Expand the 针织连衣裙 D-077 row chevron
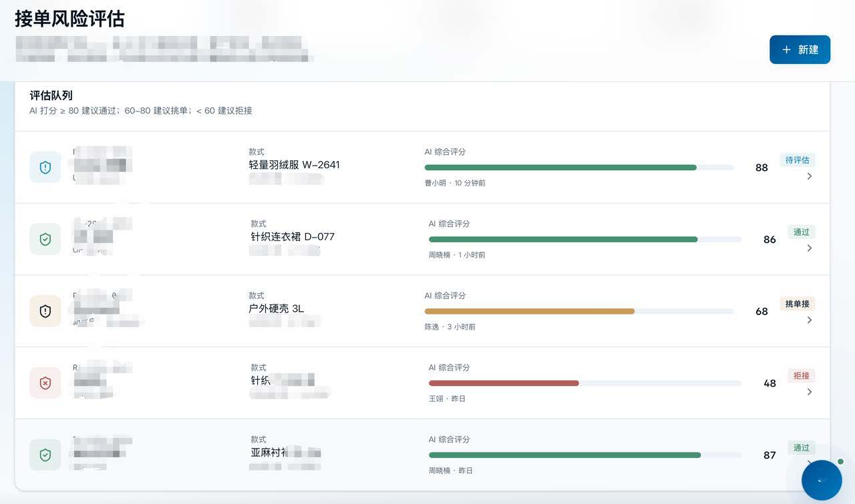The height and width of the screenshot is (504, 855). (x=810, y=248)
